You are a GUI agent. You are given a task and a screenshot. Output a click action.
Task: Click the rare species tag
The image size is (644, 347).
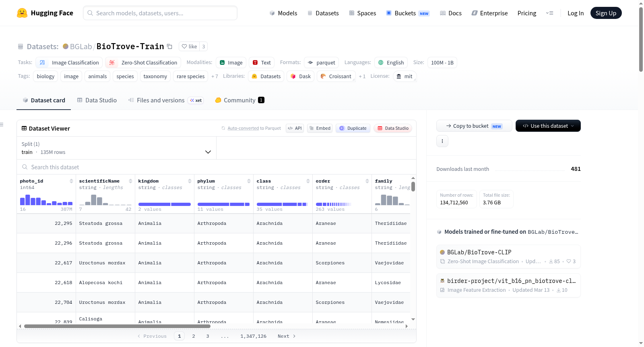190,76
